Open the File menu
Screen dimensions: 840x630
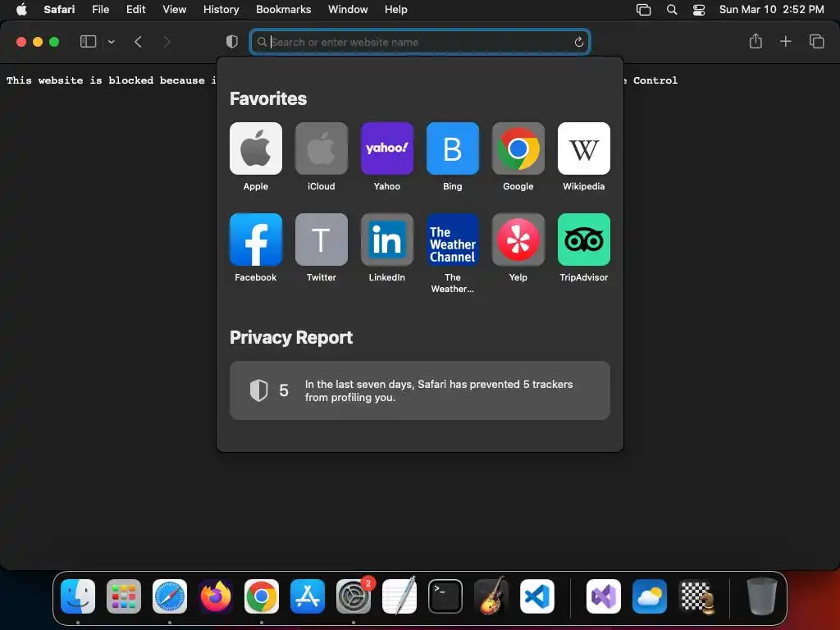click(100, 10)
